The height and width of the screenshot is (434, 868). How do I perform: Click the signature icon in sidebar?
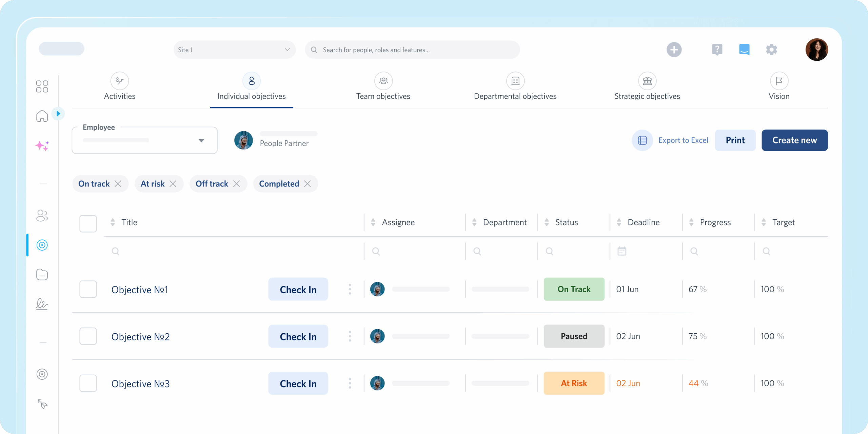(42, 304)
